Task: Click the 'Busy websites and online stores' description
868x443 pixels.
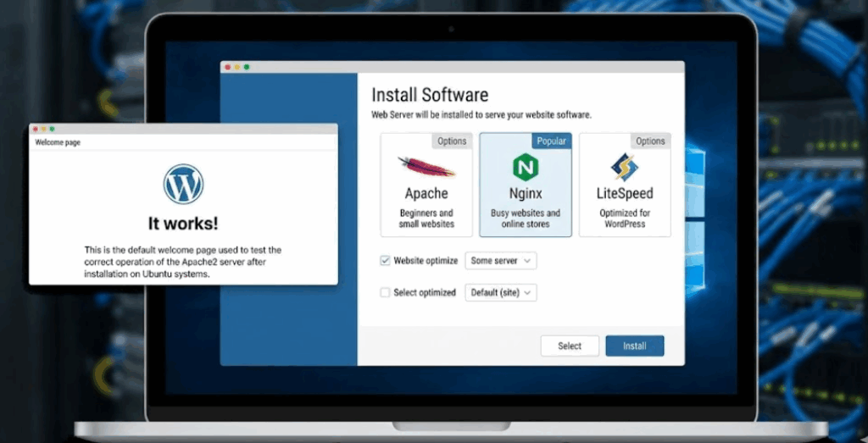Action: [x=526, y=219]
